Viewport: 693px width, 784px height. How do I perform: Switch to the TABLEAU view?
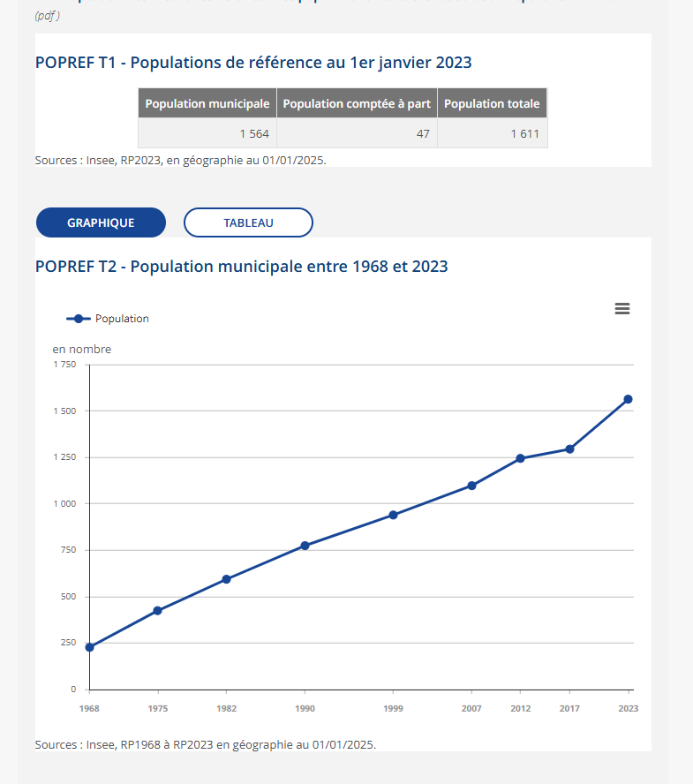(x=248, y=222)
